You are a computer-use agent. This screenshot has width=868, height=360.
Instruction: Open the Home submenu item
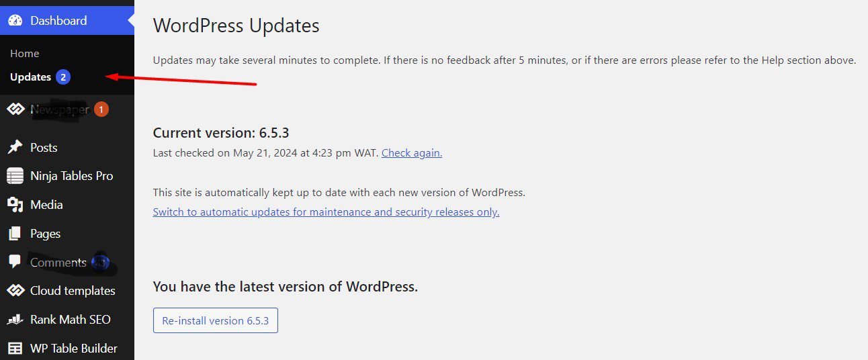coord(25,54)
